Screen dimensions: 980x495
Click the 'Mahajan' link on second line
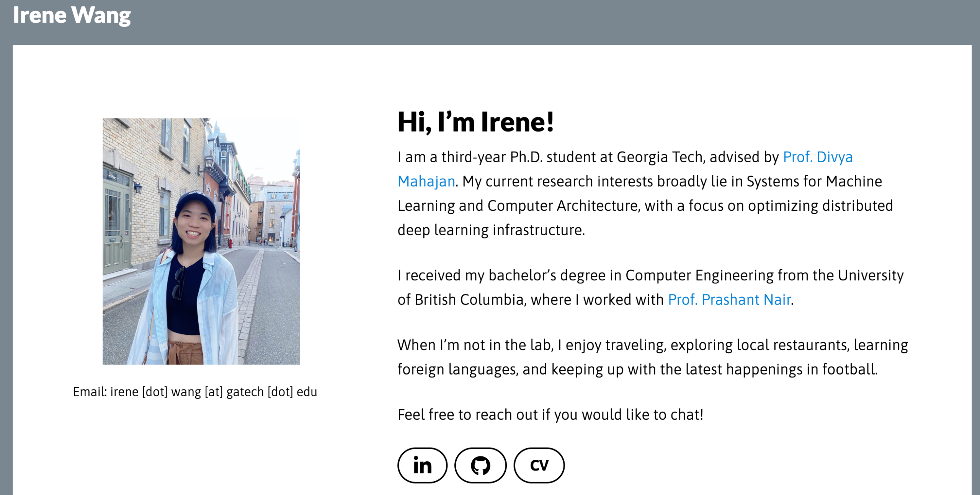click(x=426, y=182)
